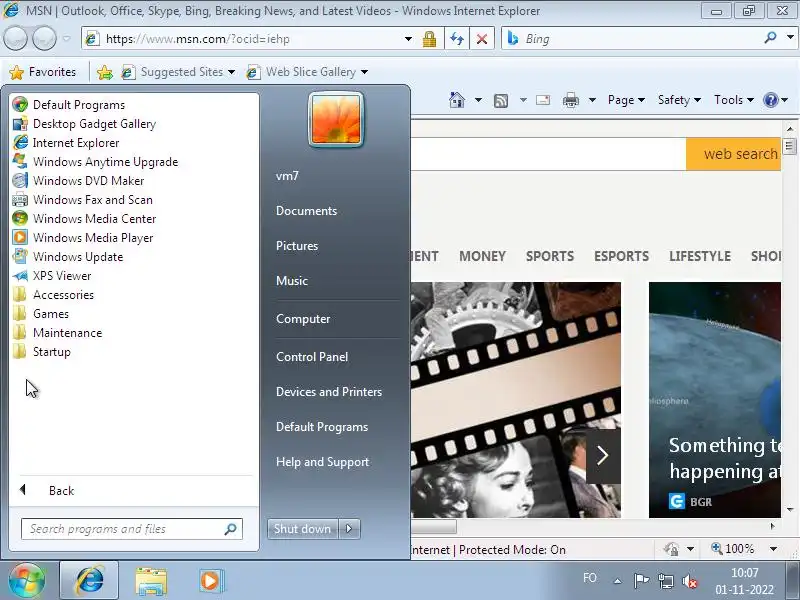
Task: Launch Windows DVD Maker
Action: [x=88, y=181]
